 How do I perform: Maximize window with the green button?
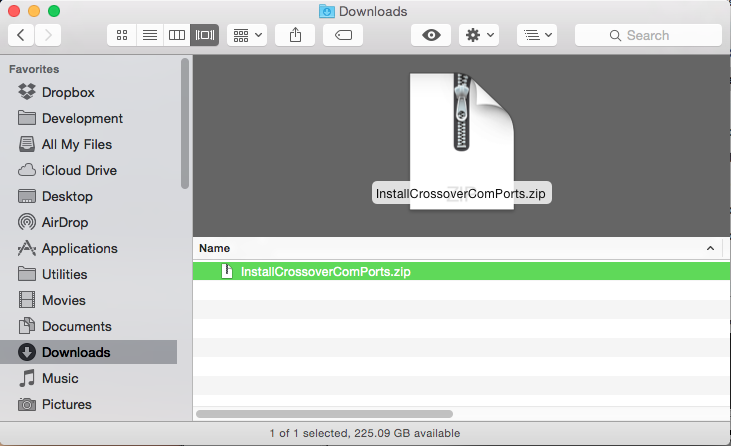click(x=54, y=11)
